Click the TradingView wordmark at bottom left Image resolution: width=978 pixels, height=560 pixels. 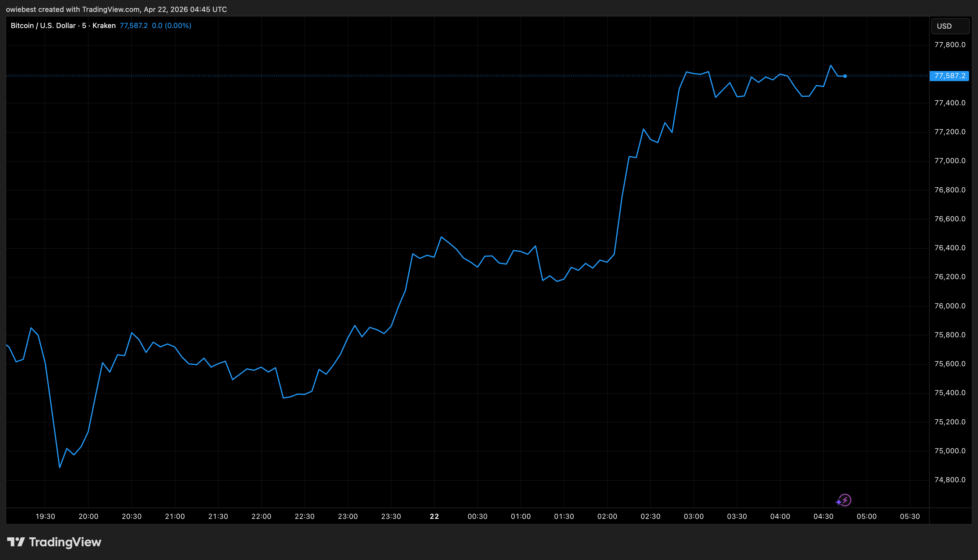[65, 542]
